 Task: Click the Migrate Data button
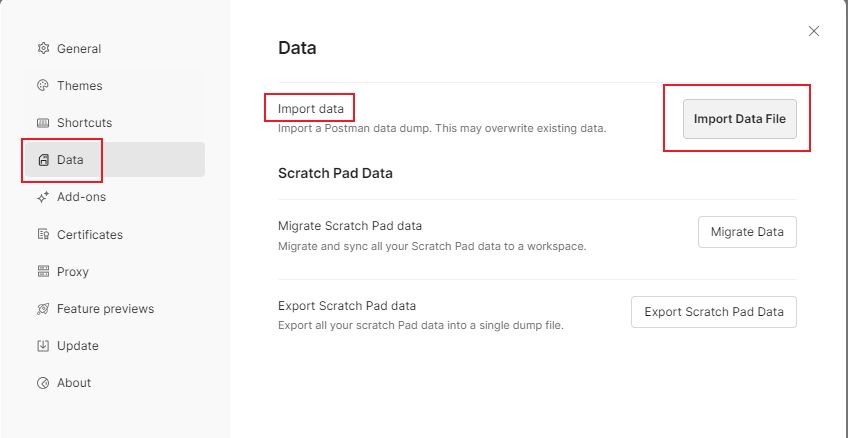747,232
